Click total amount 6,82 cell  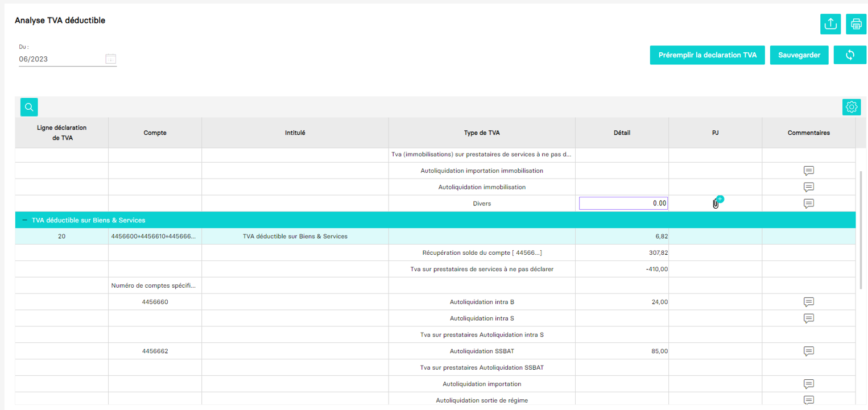coord(622,236)
